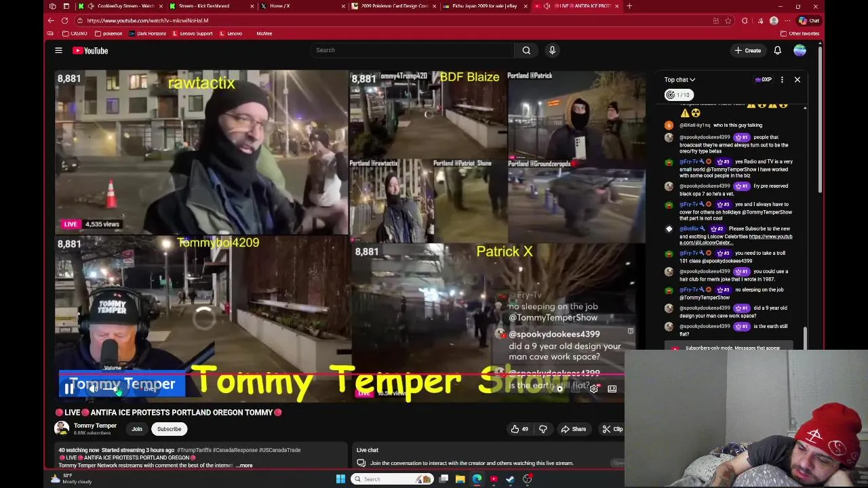This screenshot has width=868, height=488.
Task: Open the Lolcow Celebrities YouTube link in chat
Action: pyautogui.click(x=736, y=239)
